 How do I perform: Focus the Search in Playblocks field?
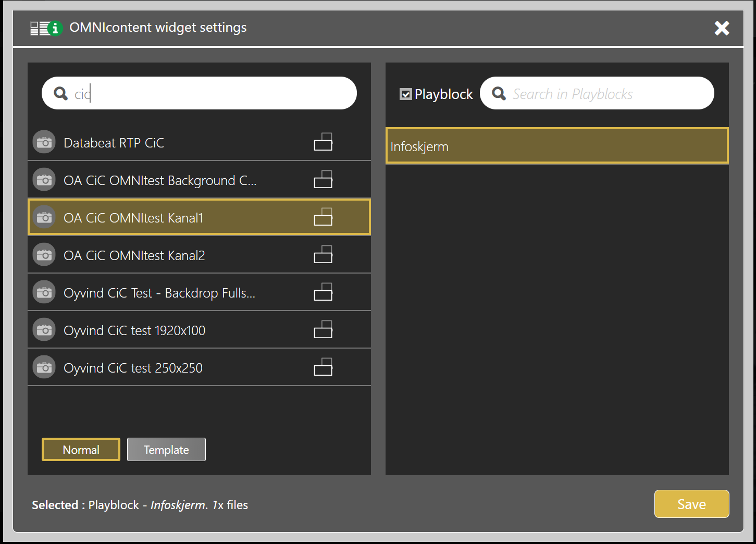(597, 93)
